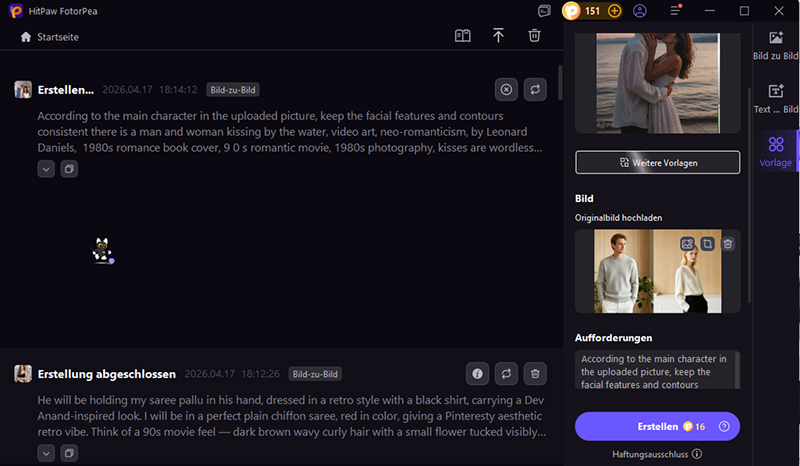This screenshot has width=800, height=466.
Task: Expand prompt text of Erstellen... task
Action: coord(46,169)
